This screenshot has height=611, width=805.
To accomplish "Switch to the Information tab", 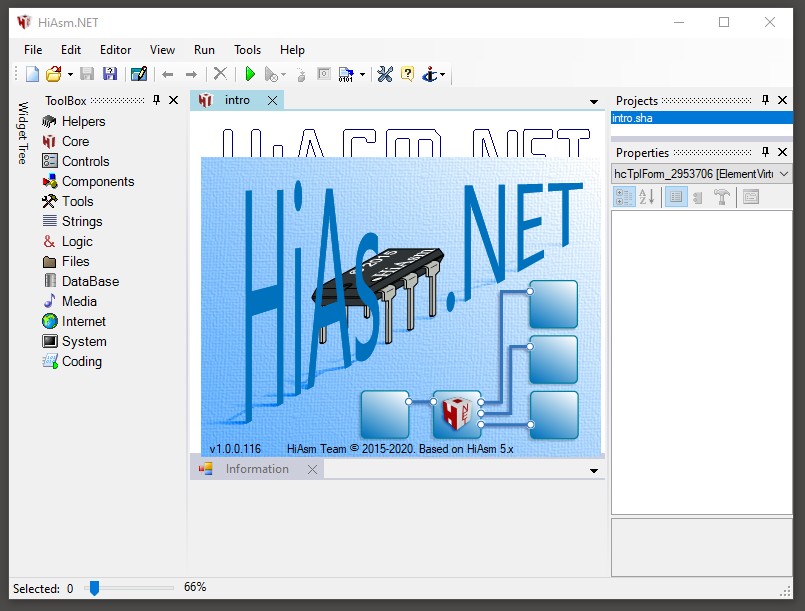I will (x=257, y=469).
